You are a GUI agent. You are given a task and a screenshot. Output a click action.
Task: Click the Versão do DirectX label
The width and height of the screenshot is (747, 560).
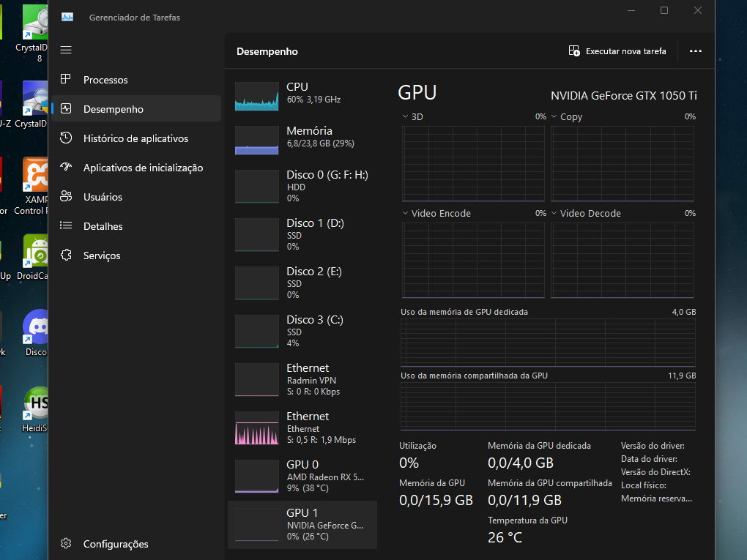click(x=655, y=472)
